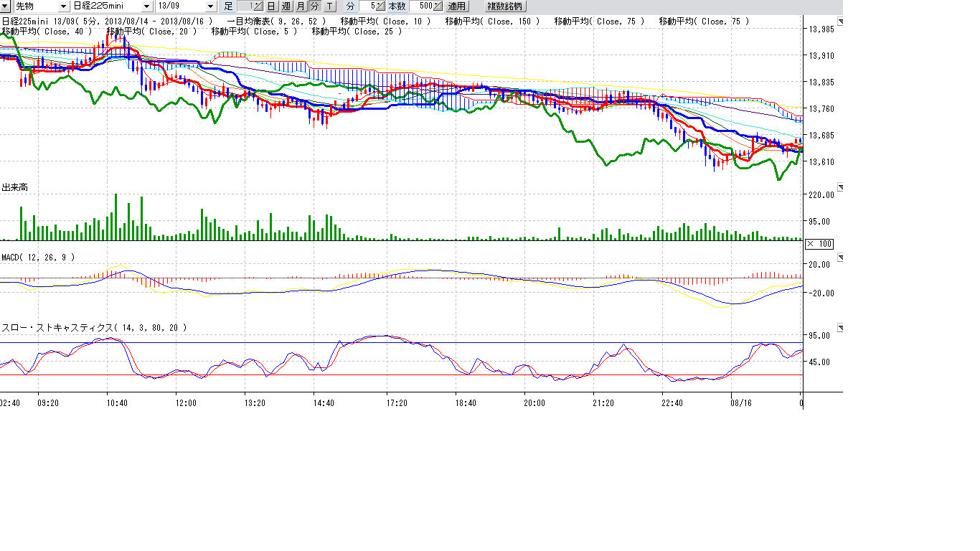Click the 出来高 volume panel corner triangle
The width and height of the screenshot is (980, 551).
click(x=840, y=187)
